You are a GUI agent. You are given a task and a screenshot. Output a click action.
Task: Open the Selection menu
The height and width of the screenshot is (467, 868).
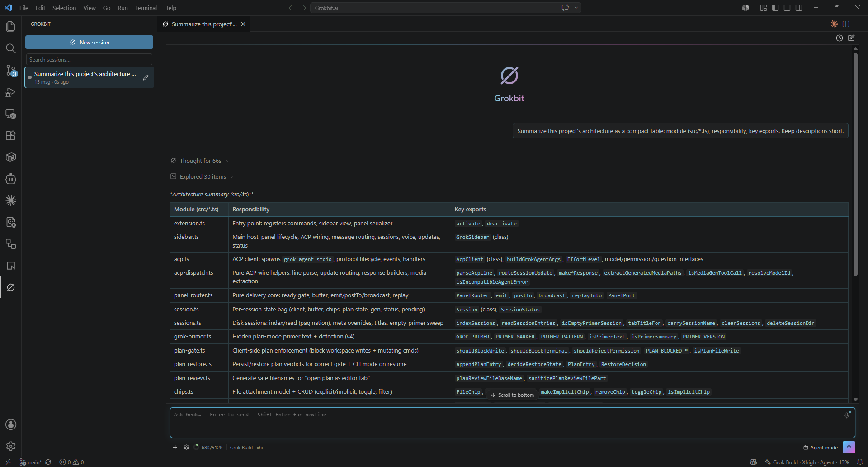coord(64,8)
